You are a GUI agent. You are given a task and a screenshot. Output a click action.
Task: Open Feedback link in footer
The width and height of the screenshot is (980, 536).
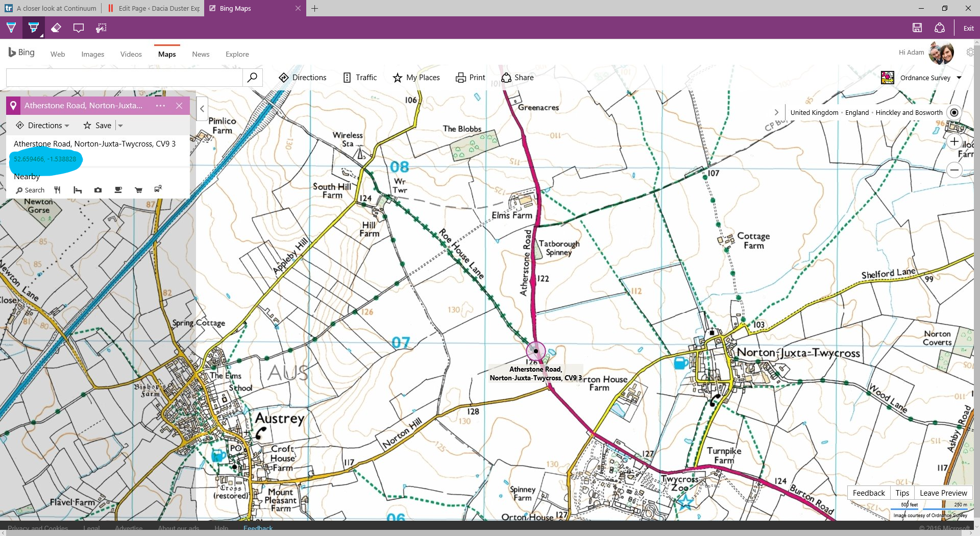(x=258, y=528)
